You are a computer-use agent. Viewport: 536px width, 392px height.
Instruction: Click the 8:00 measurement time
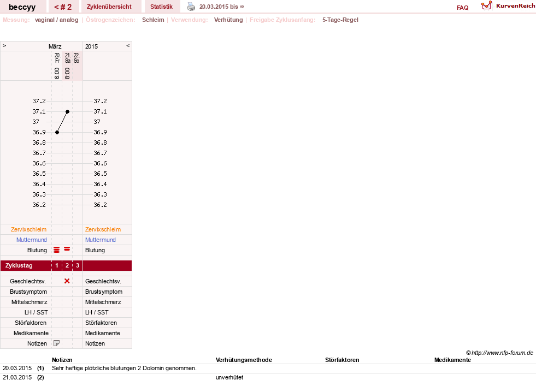(67, 73)
